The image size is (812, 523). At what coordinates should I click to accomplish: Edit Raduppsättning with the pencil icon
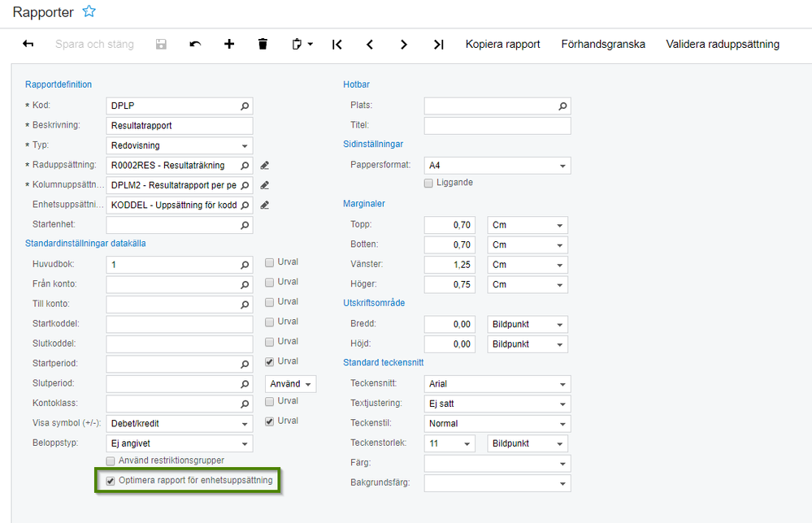pos(265,166)
